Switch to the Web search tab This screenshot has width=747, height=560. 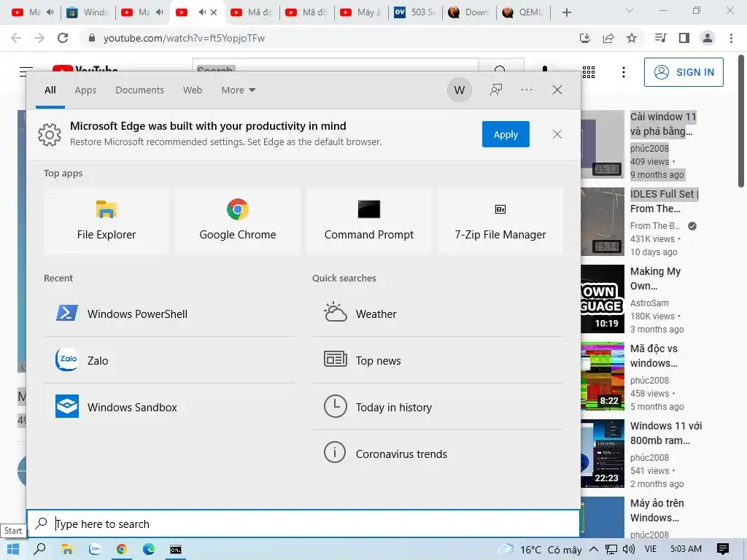(193, 90)
